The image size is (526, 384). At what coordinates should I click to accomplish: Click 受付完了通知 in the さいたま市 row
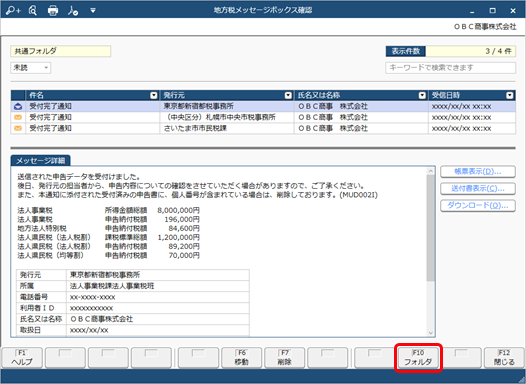50,128
